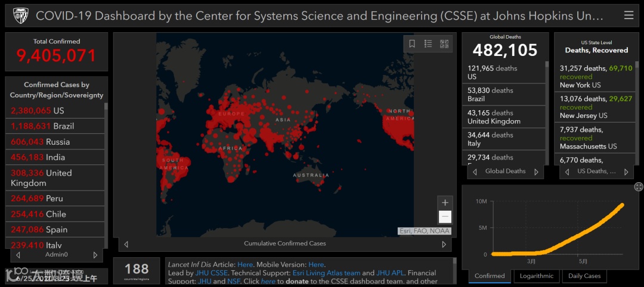Select the Massachusetts US state entry
Viewport: 644px width, 287px height.
[595, 138]
